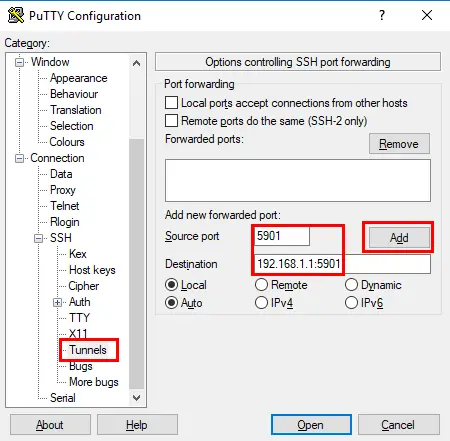Expand the Auth tree node
The image size is (450, 441).
58,302
